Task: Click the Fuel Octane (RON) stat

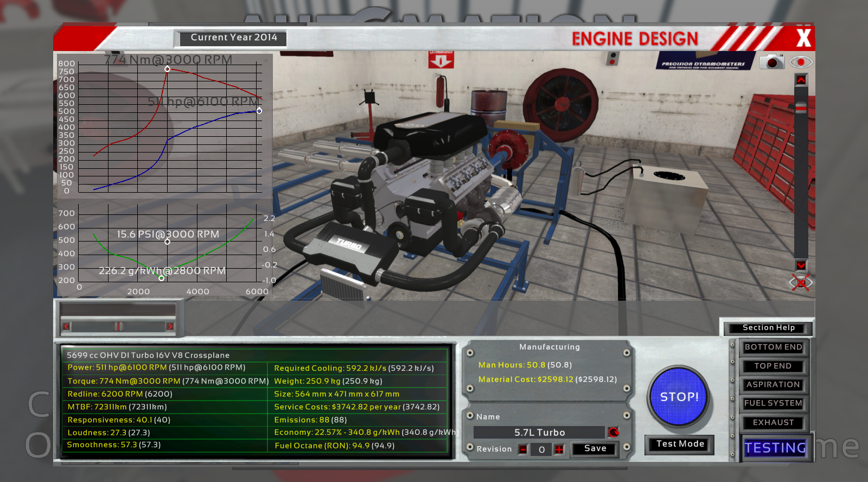Action: (334, 446)
